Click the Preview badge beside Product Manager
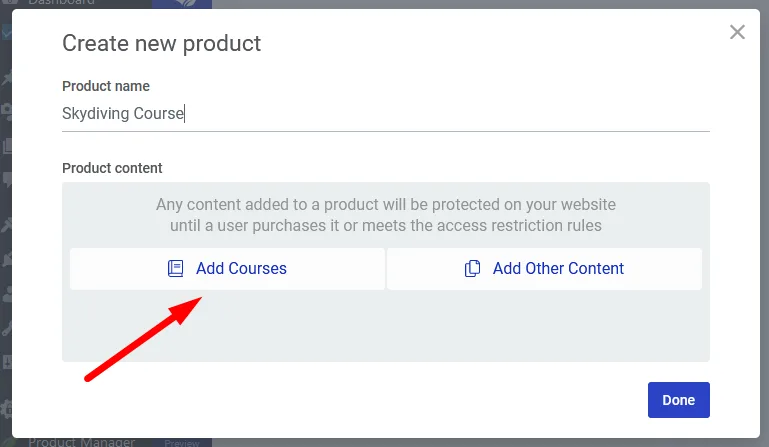 pyautogui.click(x=181, y=442)
